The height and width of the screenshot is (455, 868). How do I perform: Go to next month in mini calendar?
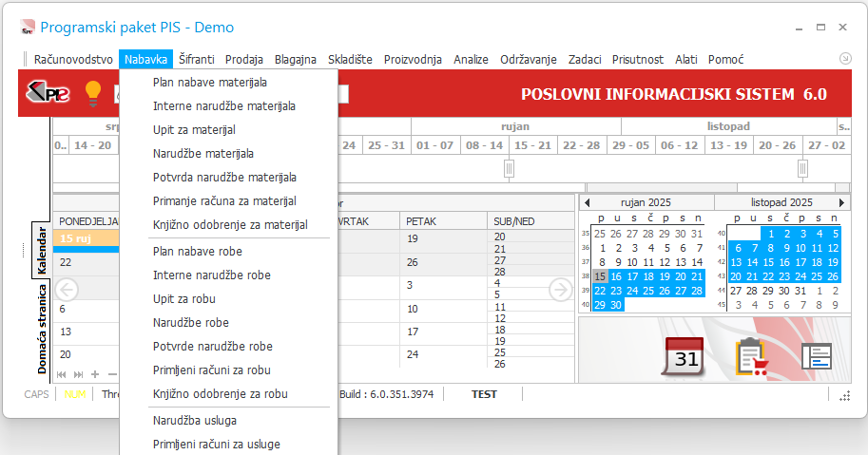click(x=841, y=203)
